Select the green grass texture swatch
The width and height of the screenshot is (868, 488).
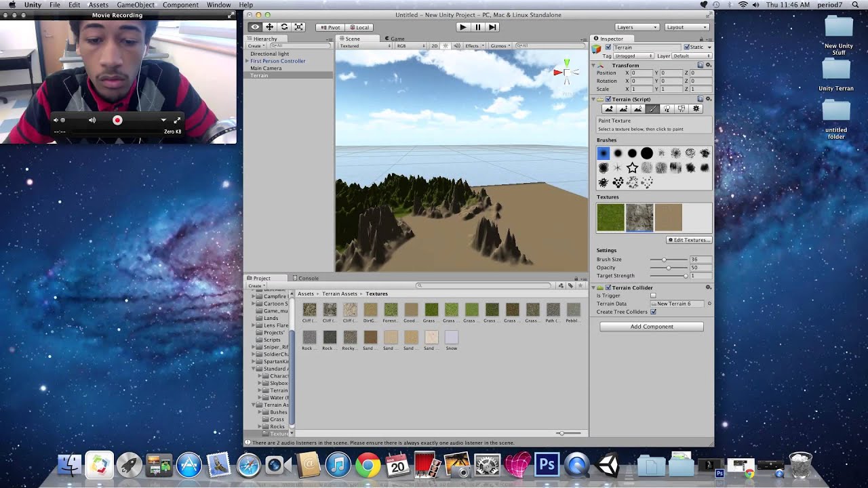coord(610,218)
